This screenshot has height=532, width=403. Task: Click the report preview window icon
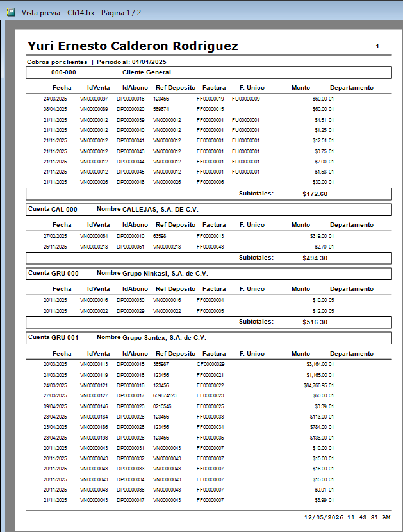11,13
